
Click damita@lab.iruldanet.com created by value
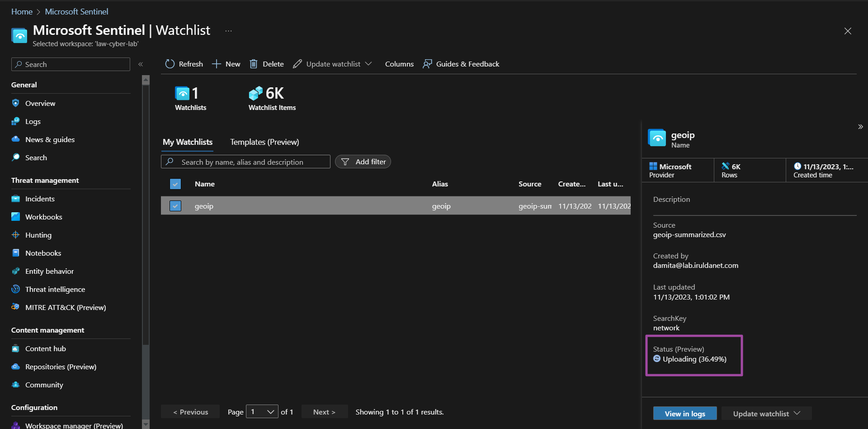tap(696, 265)
